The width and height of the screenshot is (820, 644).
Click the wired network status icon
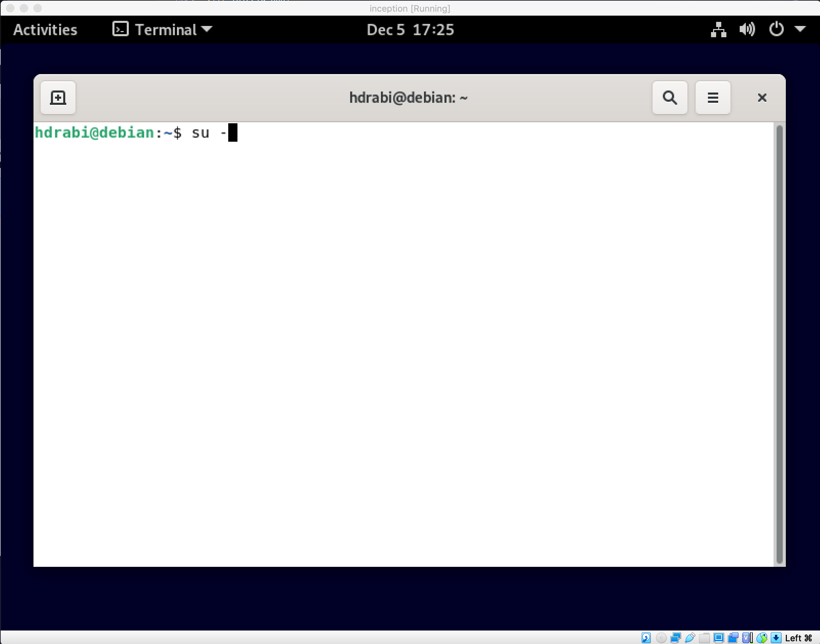point(718,30)
